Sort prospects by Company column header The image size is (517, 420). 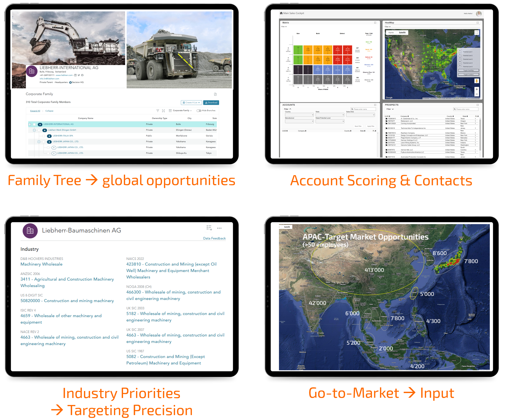[x=405, y=116]
